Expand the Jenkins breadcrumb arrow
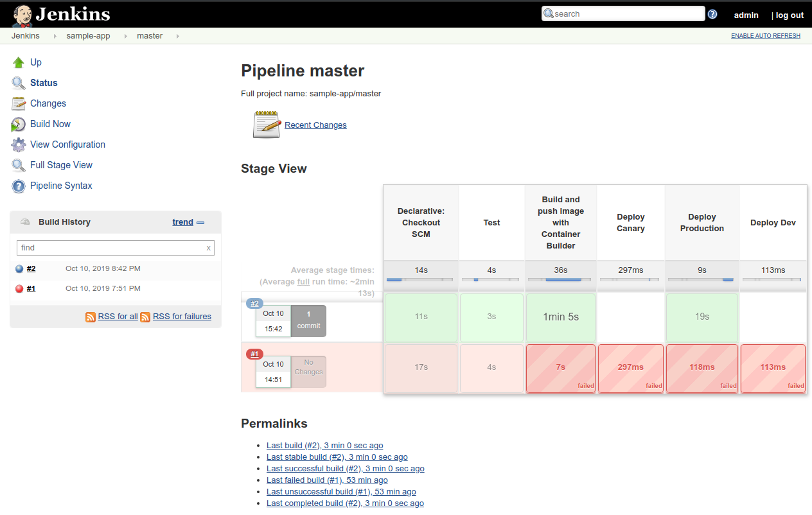Screen dimensions: 812x515 [x=54, y=36]
